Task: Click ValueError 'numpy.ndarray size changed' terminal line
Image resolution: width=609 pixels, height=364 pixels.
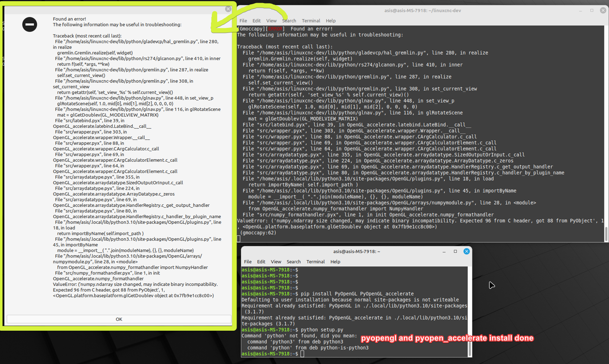Action: [420, 221]
